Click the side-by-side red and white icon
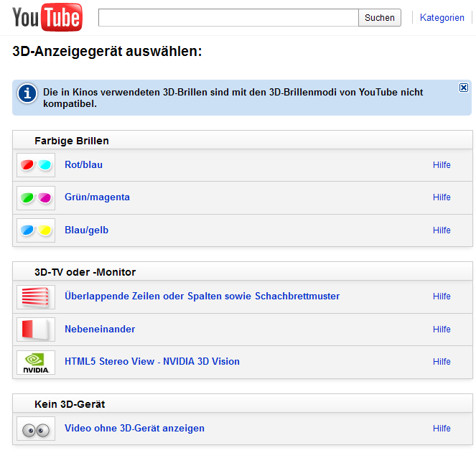 [36, 330]
